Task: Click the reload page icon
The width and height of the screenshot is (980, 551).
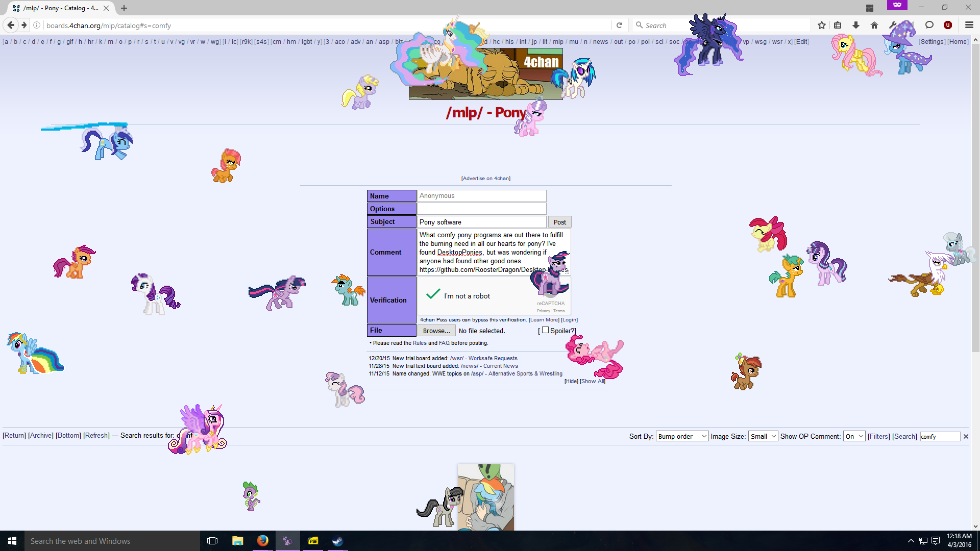Action: pyautogui.click(x=619, y=26)
